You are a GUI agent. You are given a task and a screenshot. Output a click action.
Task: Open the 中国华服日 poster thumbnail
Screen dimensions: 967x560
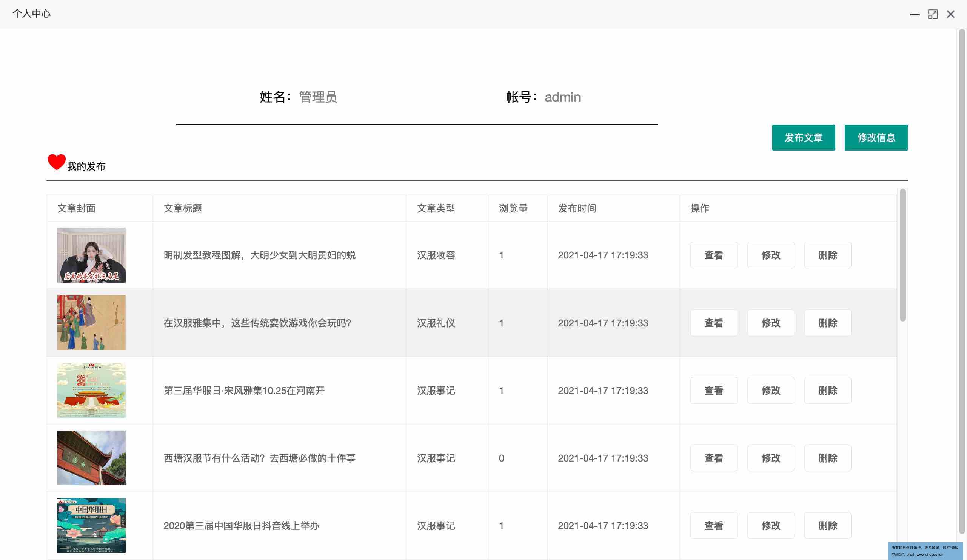coord(91,525)
